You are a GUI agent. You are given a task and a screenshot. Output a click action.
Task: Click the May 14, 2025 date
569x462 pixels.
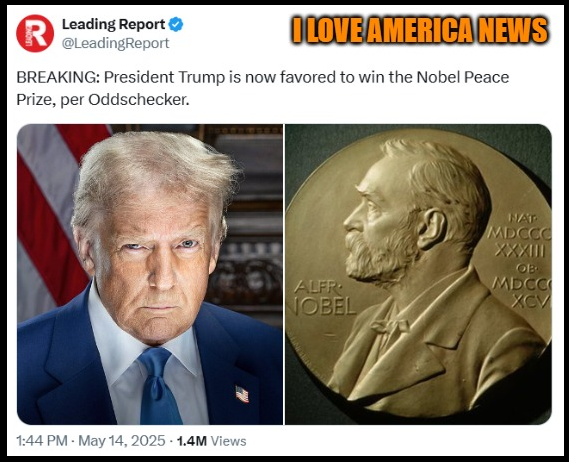point(122,441)
